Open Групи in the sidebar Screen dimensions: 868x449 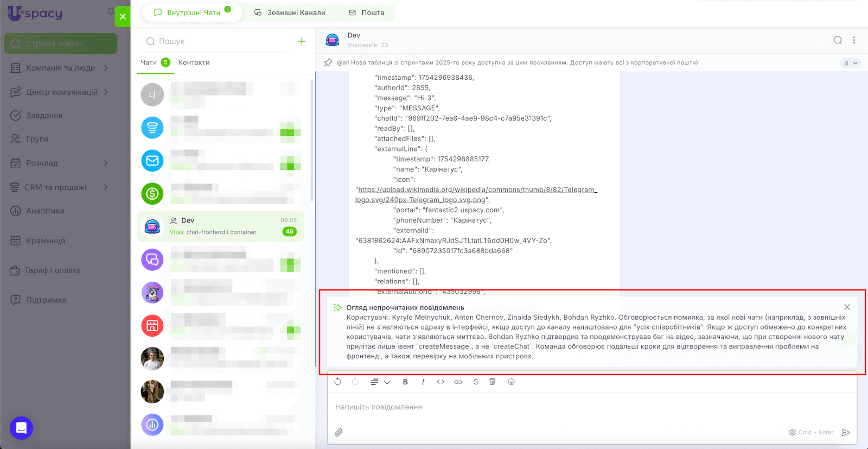(x=30, y=139)
